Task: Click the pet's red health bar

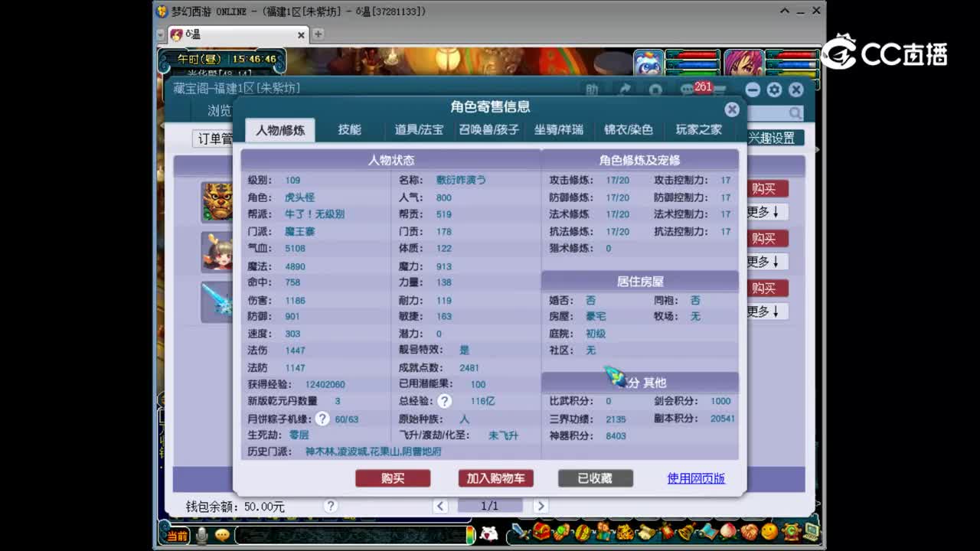Action: 693,55
